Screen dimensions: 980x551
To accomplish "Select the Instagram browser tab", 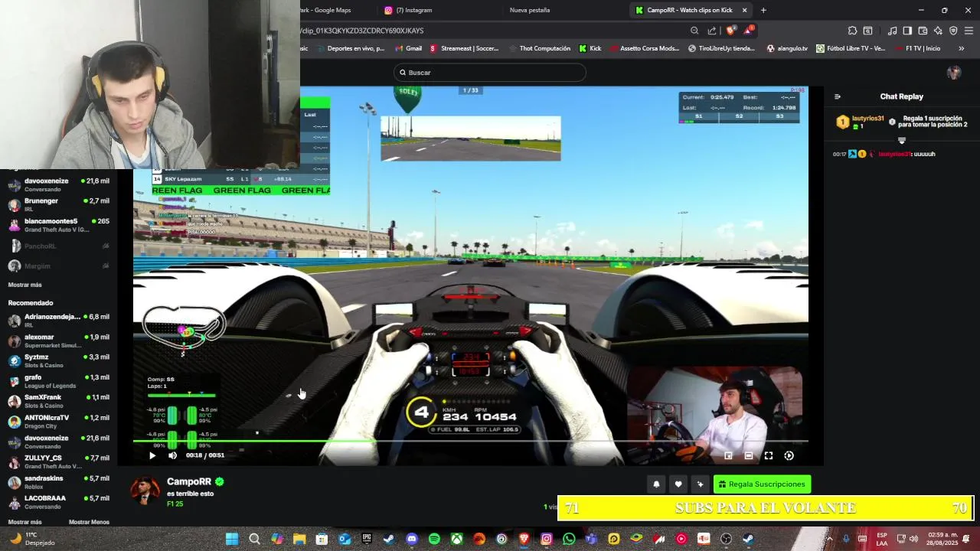I will (413, 10).
